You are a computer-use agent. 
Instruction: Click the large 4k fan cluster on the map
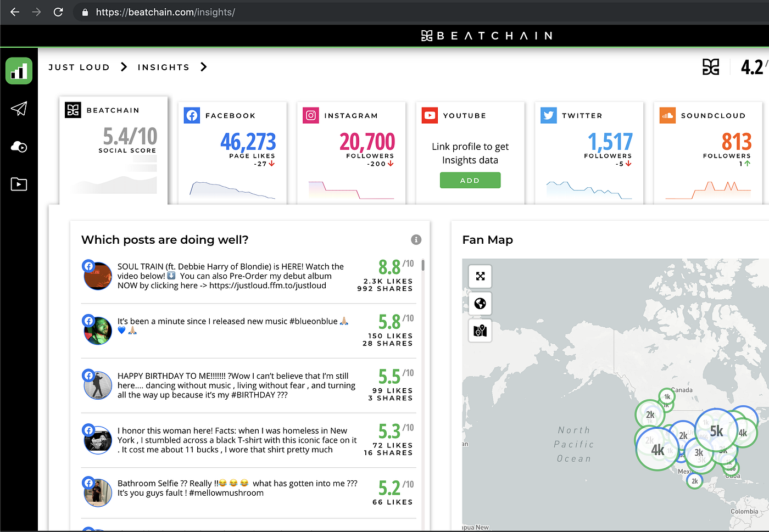pyautogui.click(x=657, y=450)
